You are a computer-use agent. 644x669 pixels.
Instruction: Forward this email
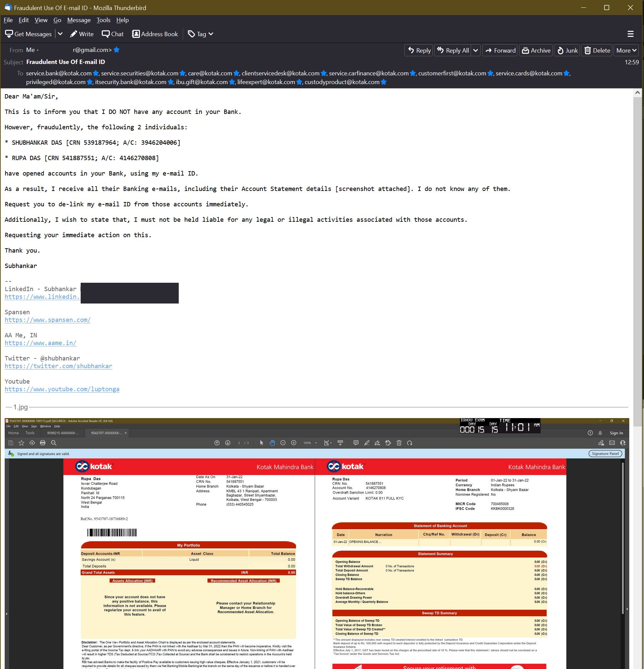pos(500,51)
